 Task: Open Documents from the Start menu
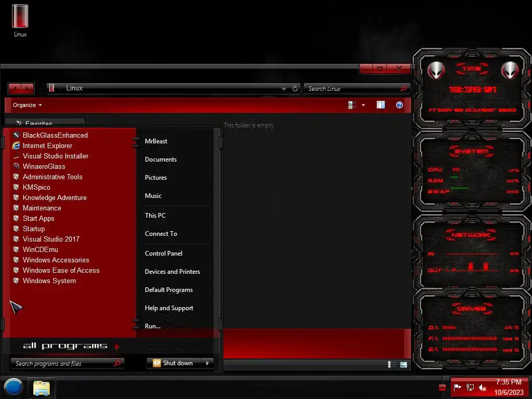click(161, 159)
